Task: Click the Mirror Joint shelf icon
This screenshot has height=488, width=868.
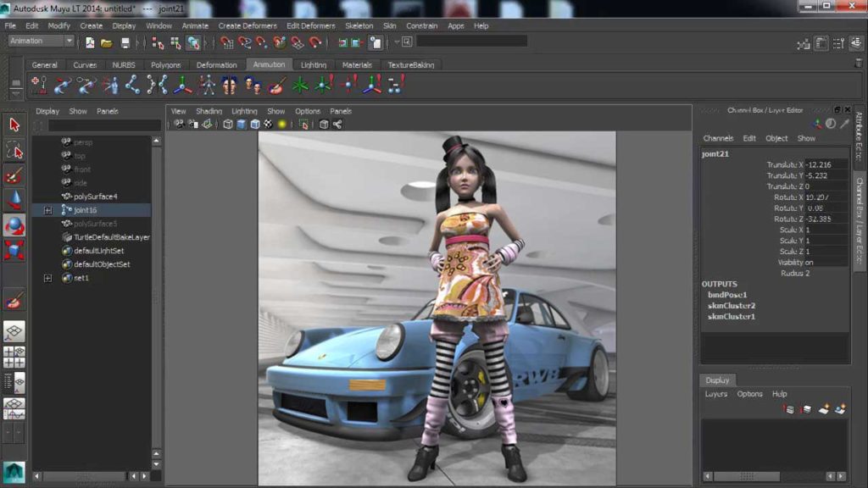Action: tap(157, 86)
